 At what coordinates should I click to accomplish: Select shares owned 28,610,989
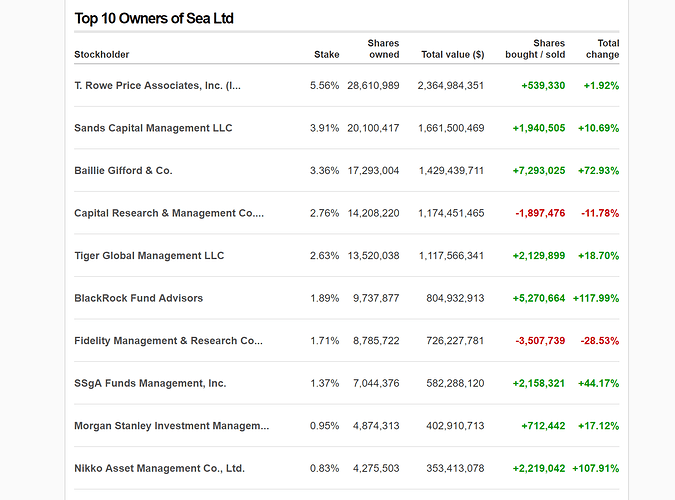coord(373,86)
